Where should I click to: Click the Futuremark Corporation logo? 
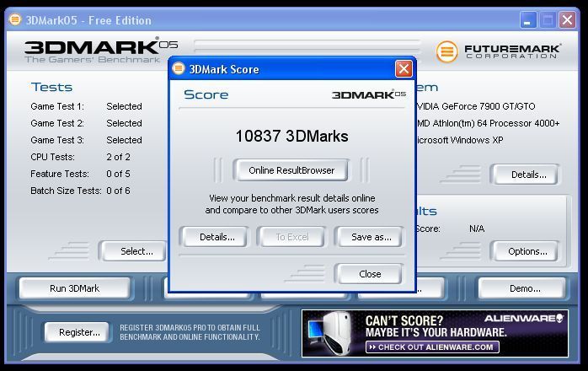click(x=499, y=51)
